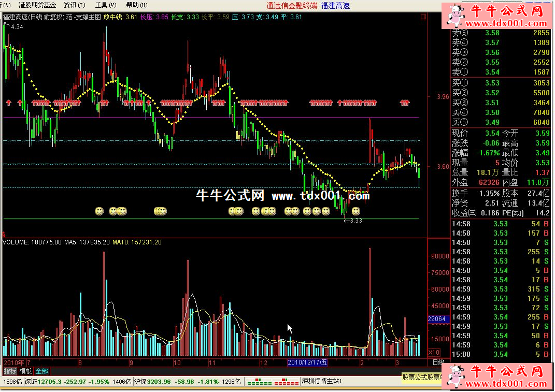Click the 放牛线: 3.61 indicator value

(x=120, y=17)
